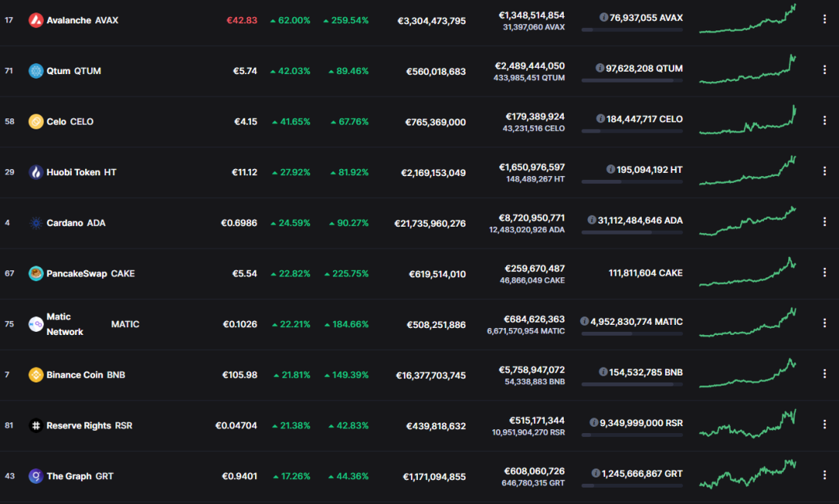Open the three-dot menu for Cardano row
839x504 pixels.
(824, 222)
